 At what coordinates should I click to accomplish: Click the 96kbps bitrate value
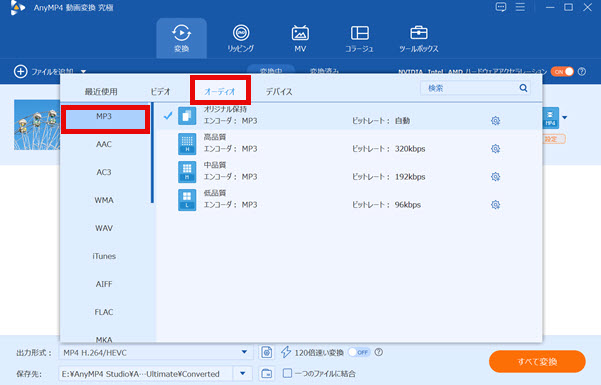(408, 205)
